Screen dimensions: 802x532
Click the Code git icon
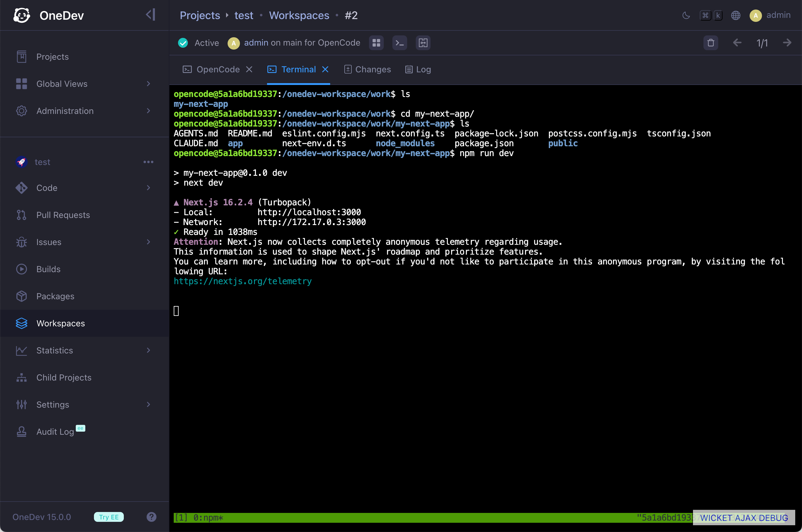click(x=21, y=188)
